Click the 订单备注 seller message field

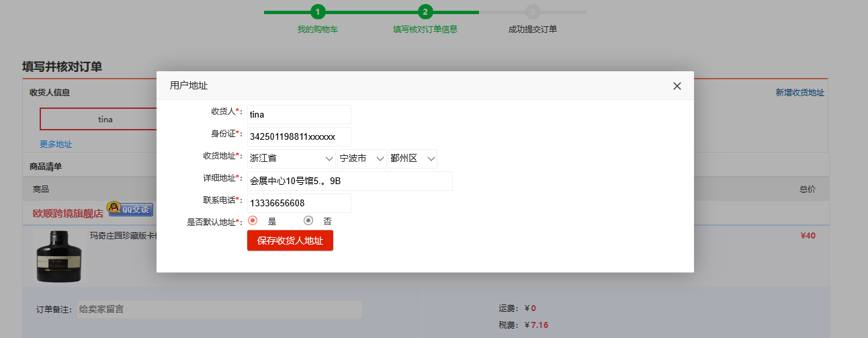click(x=219, y=309)
